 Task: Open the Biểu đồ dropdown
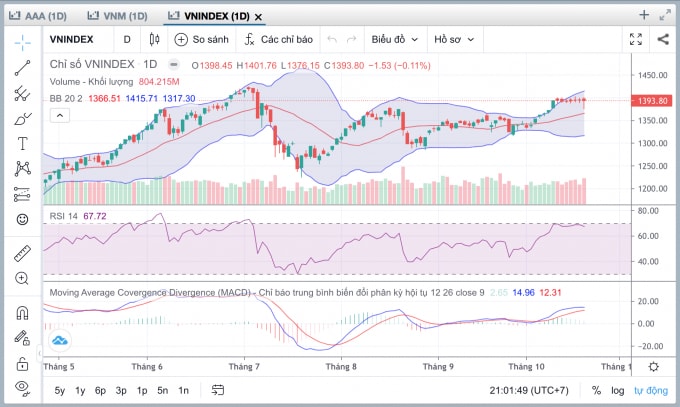(395, 39)
